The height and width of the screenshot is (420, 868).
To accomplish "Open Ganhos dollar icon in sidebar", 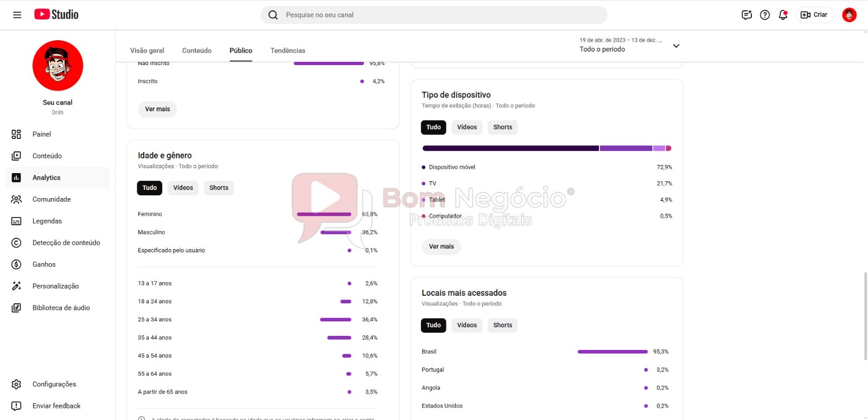I will [x=16, y=264].
